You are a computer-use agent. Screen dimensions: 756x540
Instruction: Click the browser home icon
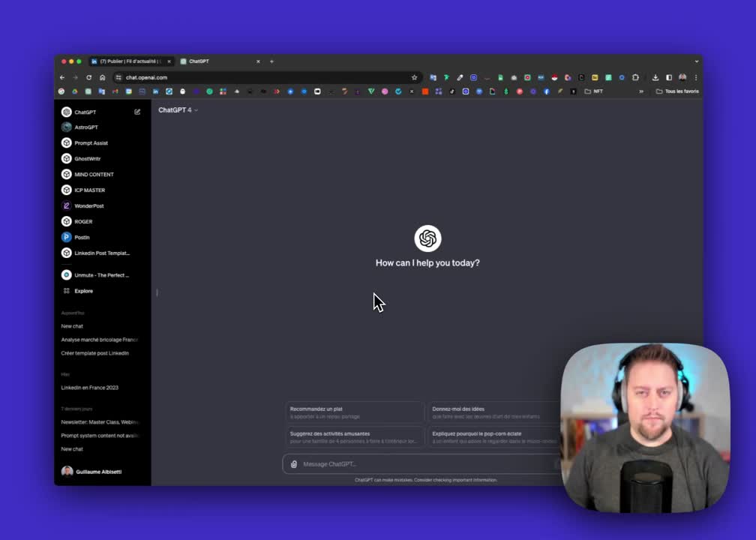[102, 78]
